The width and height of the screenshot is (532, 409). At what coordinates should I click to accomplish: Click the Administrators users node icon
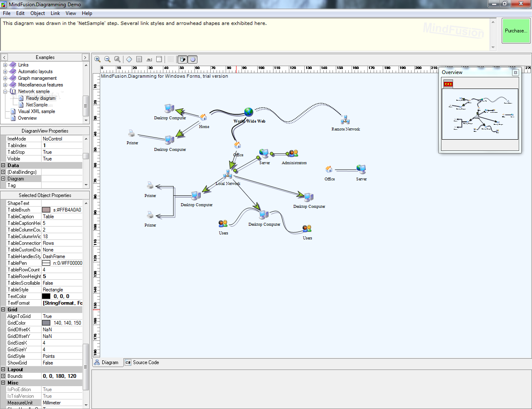point(293,154)
